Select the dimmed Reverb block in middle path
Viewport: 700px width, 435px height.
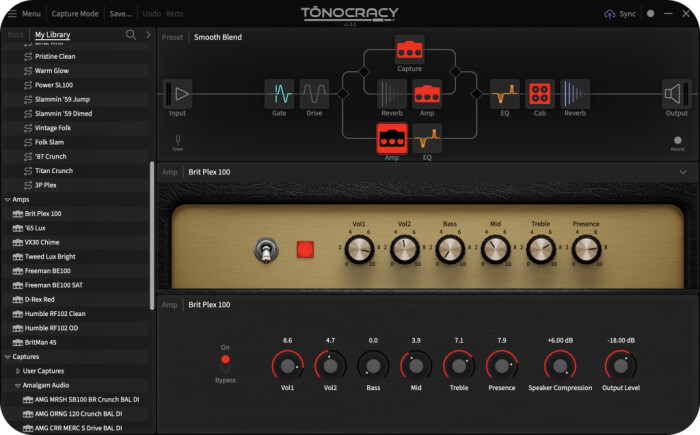[x=392, y=94]
